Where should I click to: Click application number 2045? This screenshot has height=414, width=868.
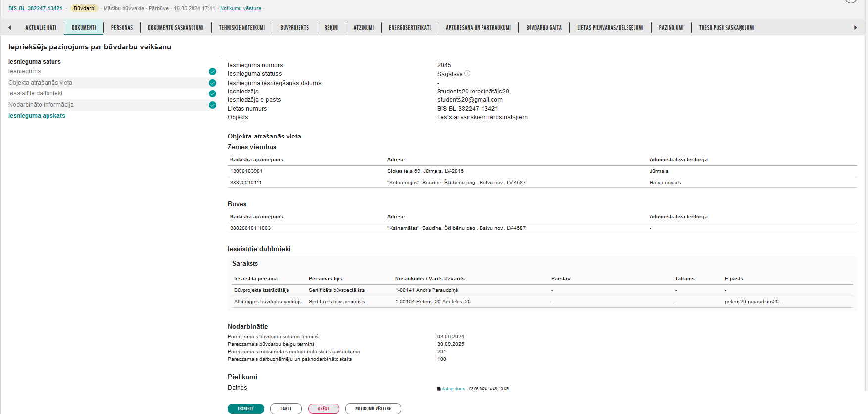click(x=444, y=65)
